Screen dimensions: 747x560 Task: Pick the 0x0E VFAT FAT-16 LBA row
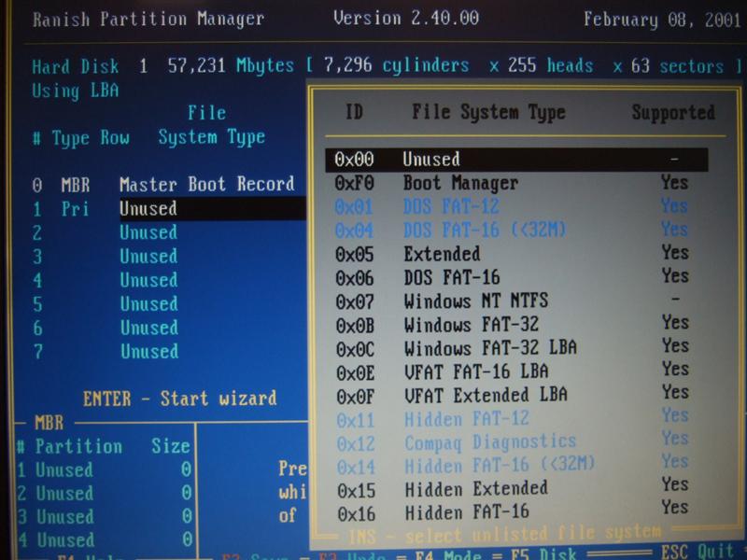pos(512,371)
